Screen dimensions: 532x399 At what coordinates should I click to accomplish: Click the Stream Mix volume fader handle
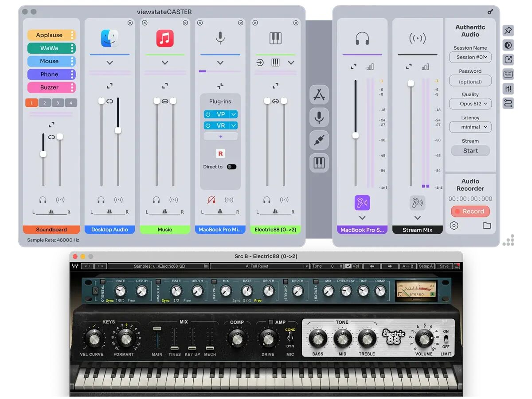[x=411, y=83]
